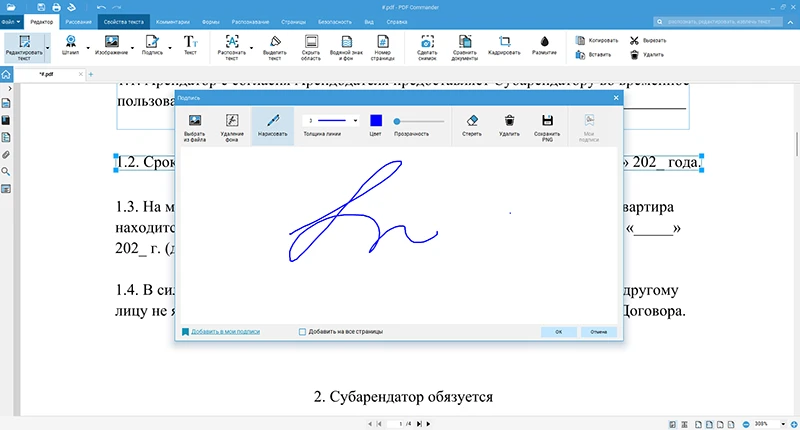Save signature via Сохранить PNG
This screenshot has height=430, width=800.
[x=547, y=127]
